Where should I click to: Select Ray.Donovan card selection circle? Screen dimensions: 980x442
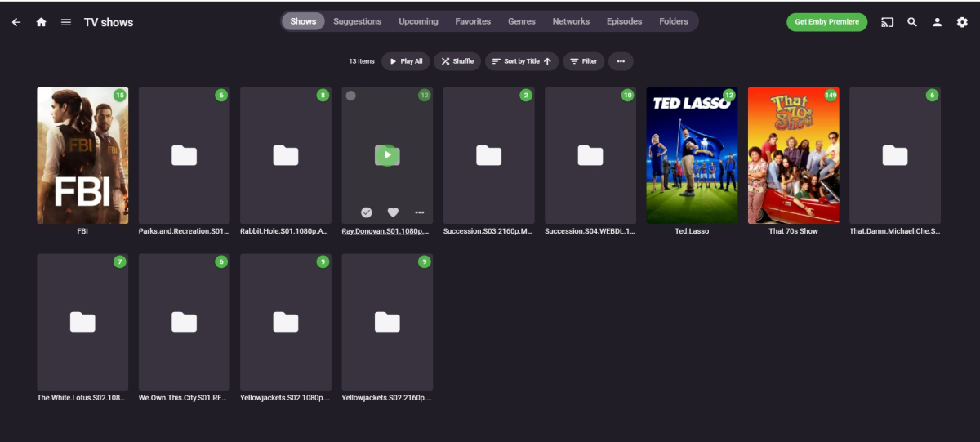(351, 96)
